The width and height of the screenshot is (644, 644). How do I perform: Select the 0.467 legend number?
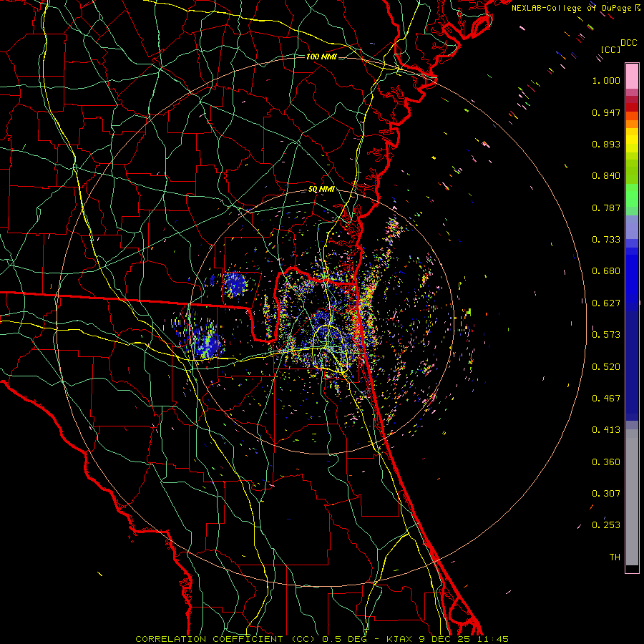606,399
